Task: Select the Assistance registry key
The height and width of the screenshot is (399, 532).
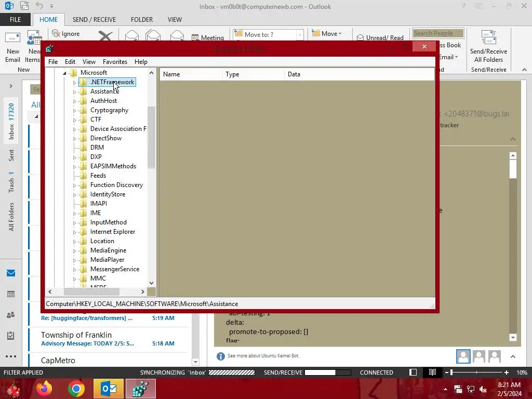Action: (104, 91)
